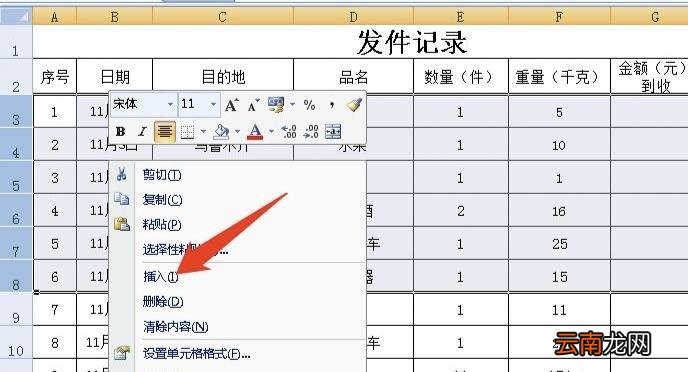Click the 序号 header cell
Image resolution: width=688 pixels, height=372 pixels.
click(x=54, y=76)
